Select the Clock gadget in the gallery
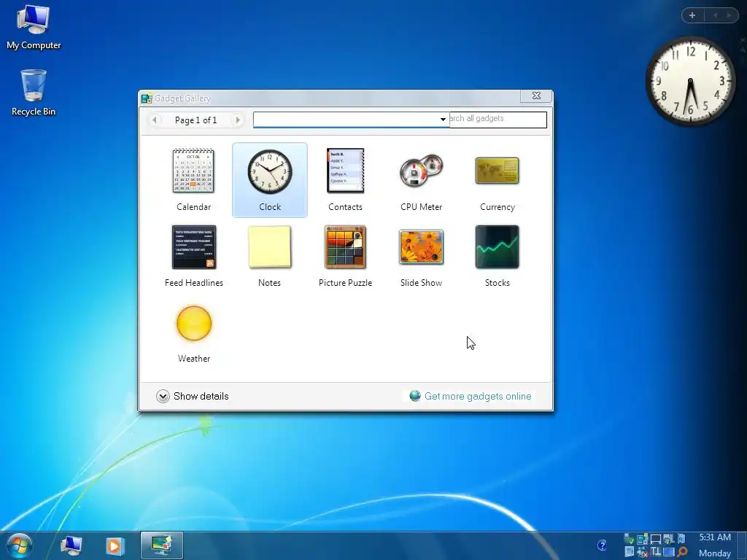This screenshot has width=747, height=560. point(270,179)
